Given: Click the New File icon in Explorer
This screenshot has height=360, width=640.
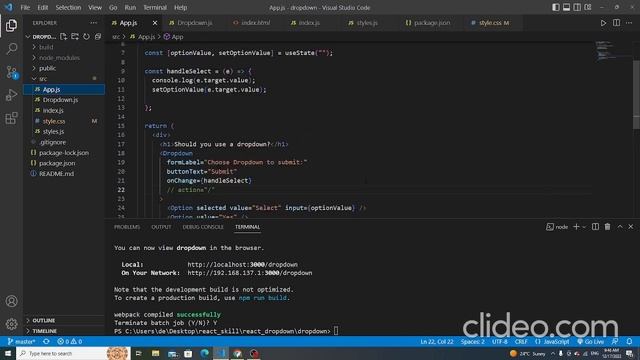Looking at the screenshot, I should 63,37.
